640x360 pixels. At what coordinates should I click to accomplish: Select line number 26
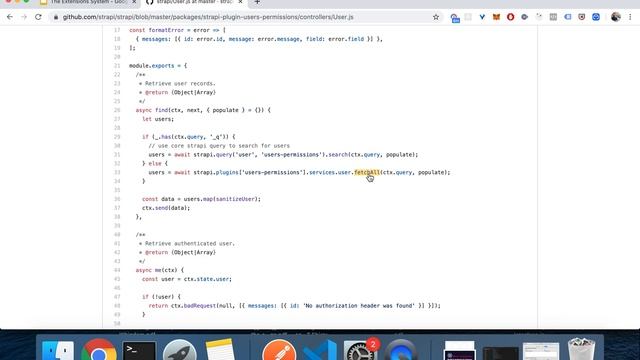coord(117,110)
